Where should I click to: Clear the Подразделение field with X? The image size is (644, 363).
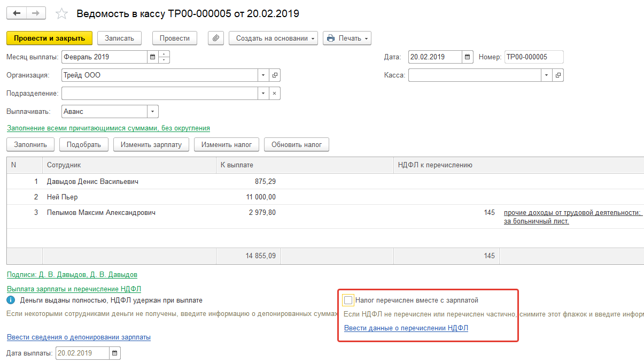pyautogui.click(x=275, y=94)
